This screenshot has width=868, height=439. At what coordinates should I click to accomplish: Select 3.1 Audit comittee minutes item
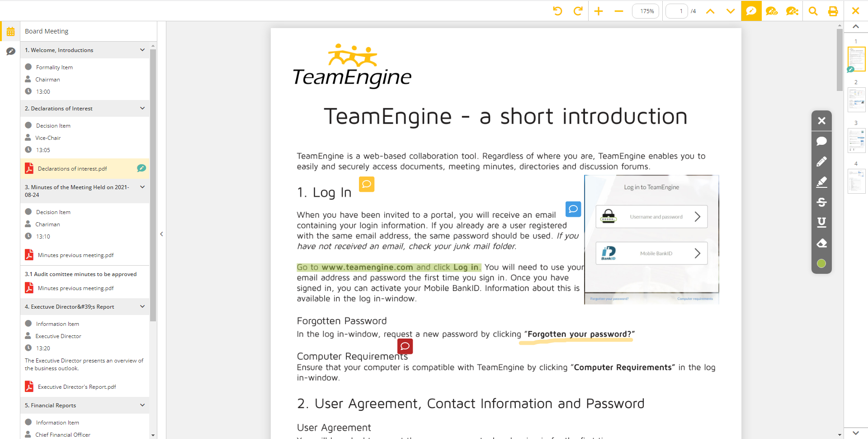80,274
